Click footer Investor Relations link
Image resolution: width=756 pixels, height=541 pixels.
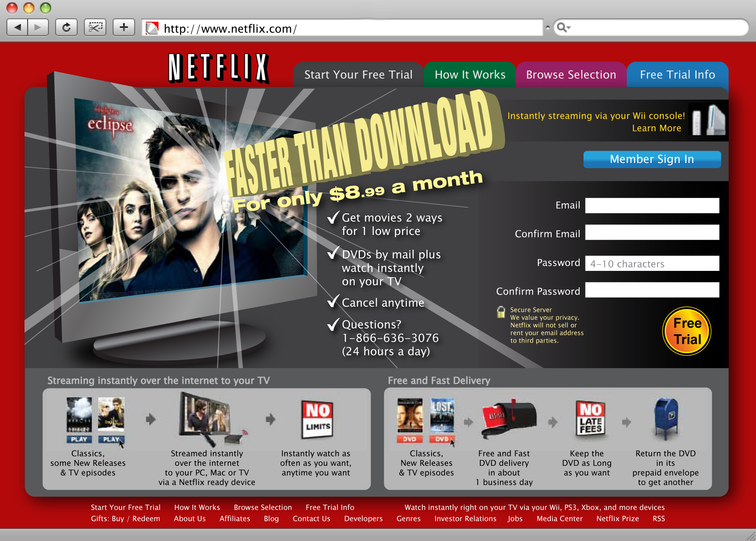(465, 519)
